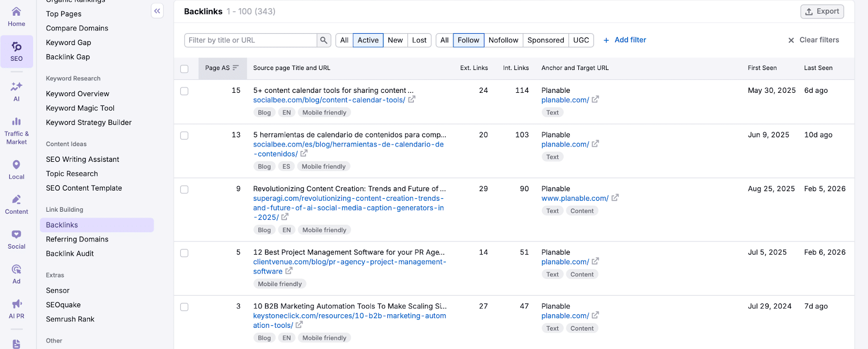Click the Export button
Image resolution: width=868 pixels, height=349 pixels.
tap(822, 11)
